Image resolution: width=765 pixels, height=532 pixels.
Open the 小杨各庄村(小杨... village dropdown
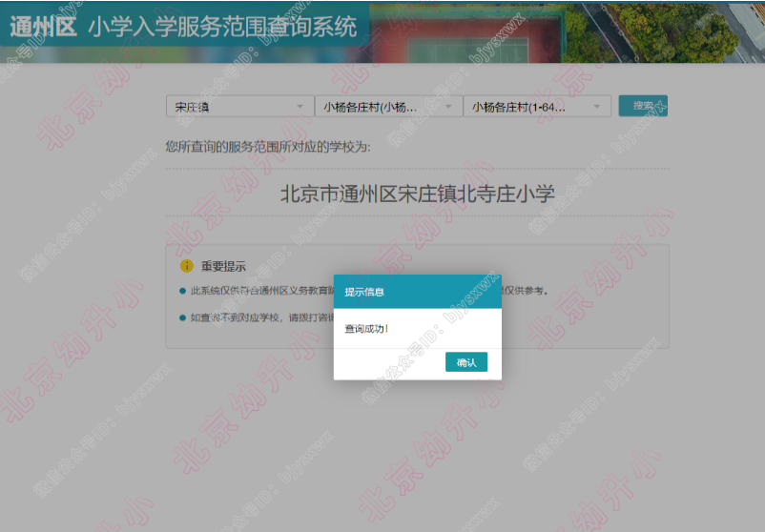(388, 107)
